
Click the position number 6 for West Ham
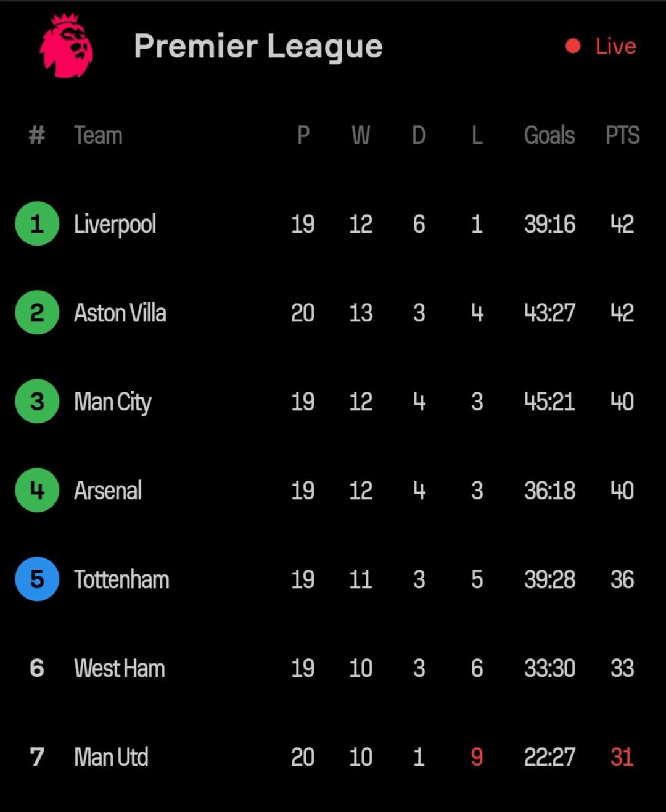(37, 668)
